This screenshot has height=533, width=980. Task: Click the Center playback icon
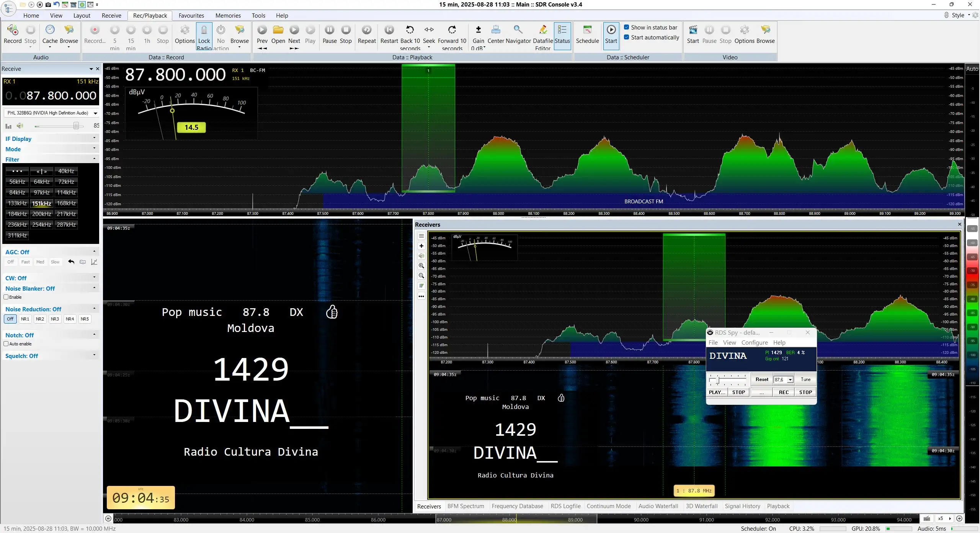pyautogui.click(x=496, y=30)
